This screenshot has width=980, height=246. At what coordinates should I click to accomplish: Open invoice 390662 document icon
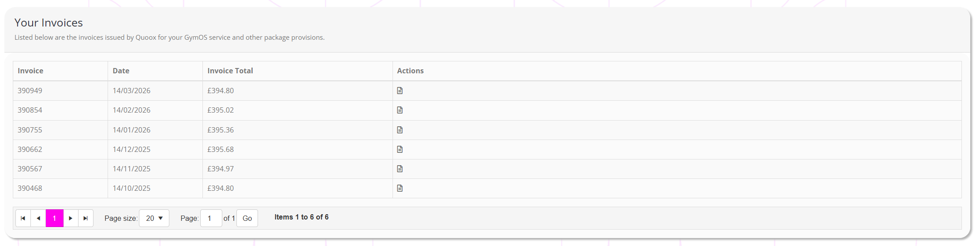(400, 149)
